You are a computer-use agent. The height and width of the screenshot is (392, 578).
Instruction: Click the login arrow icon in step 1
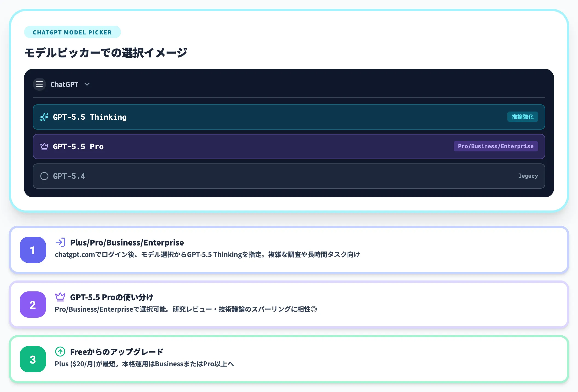60,242
